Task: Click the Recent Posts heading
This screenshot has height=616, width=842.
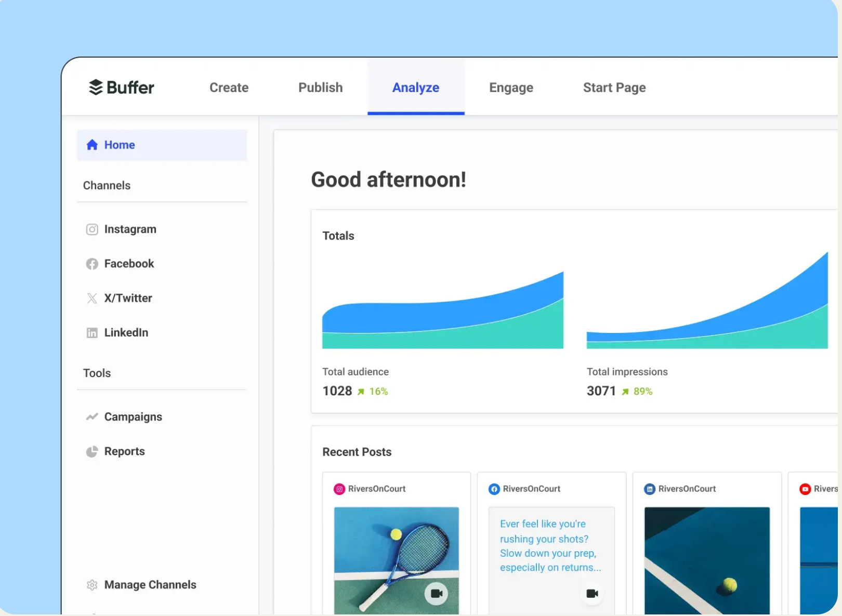Action: click(x=357, y=452)
